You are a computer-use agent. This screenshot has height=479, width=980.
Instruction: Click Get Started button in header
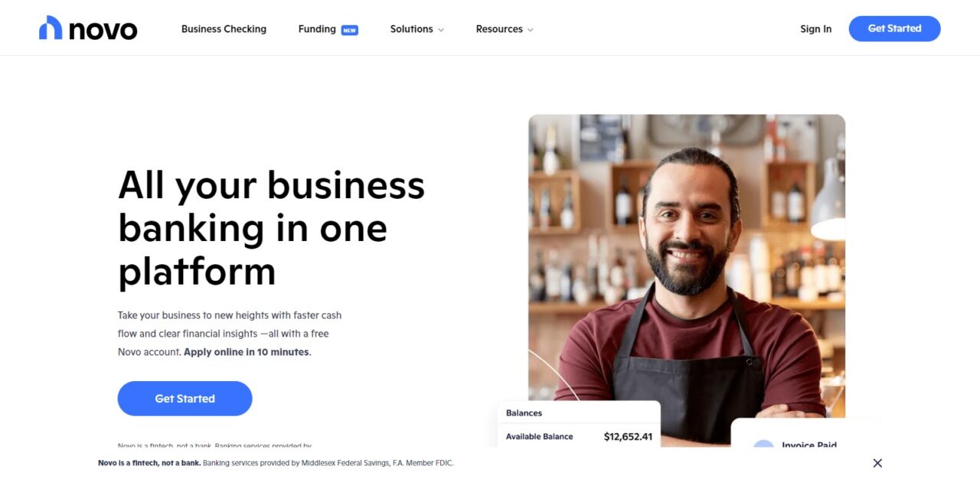tap(894, 28)
